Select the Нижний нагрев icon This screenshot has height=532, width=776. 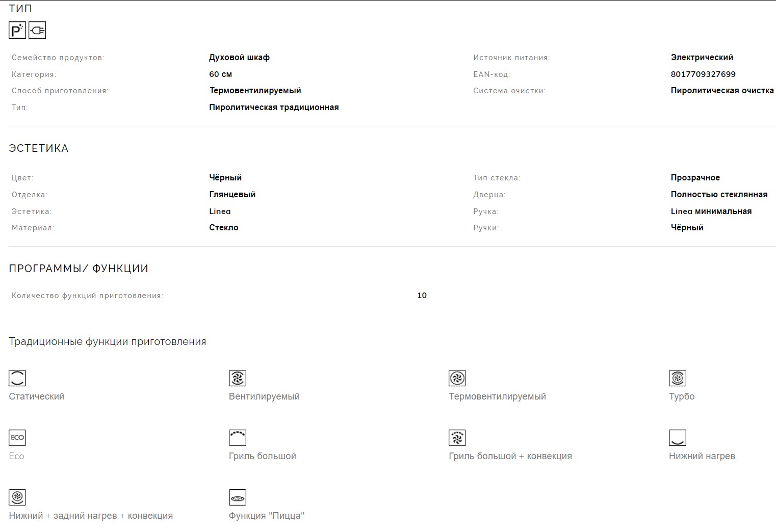[x=678, y=438]
